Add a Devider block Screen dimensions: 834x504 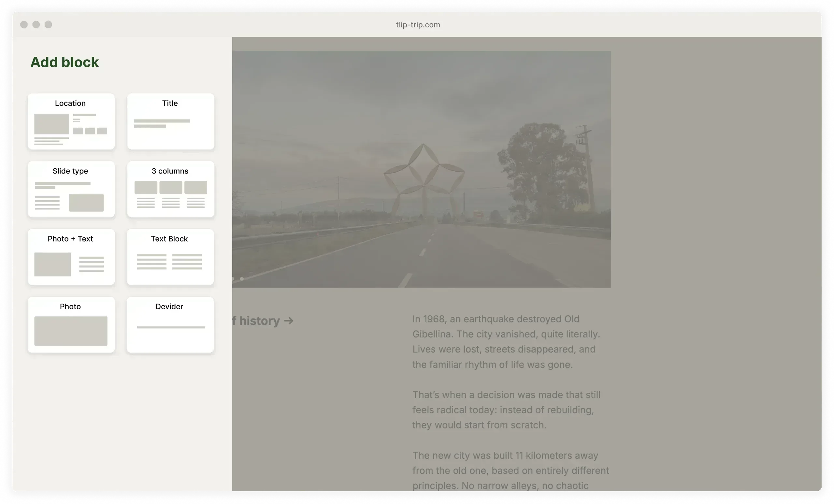(170, 325)
